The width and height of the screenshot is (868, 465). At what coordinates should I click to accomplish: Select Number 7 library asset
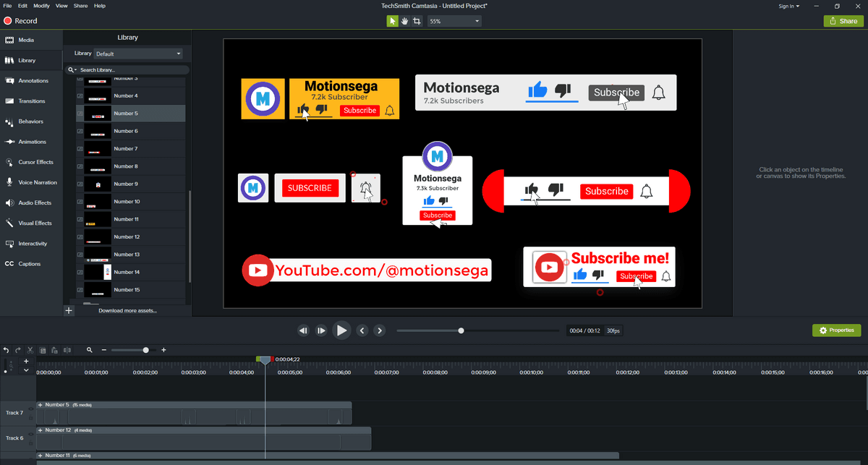tap(130, 149)
